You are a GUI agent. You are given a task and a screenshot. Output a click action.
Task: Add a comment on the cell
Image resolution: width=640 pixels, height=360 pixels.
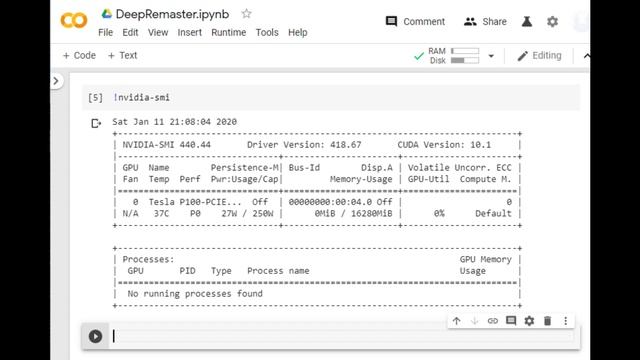[x=511, y=321]
